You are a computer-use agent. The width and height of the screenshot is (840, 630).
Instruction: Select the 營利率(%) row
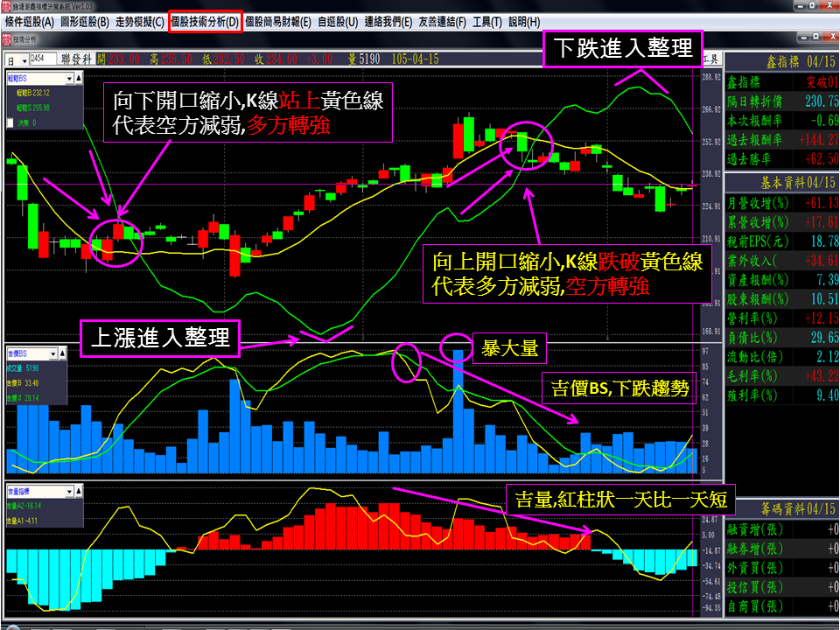[781, 318]
